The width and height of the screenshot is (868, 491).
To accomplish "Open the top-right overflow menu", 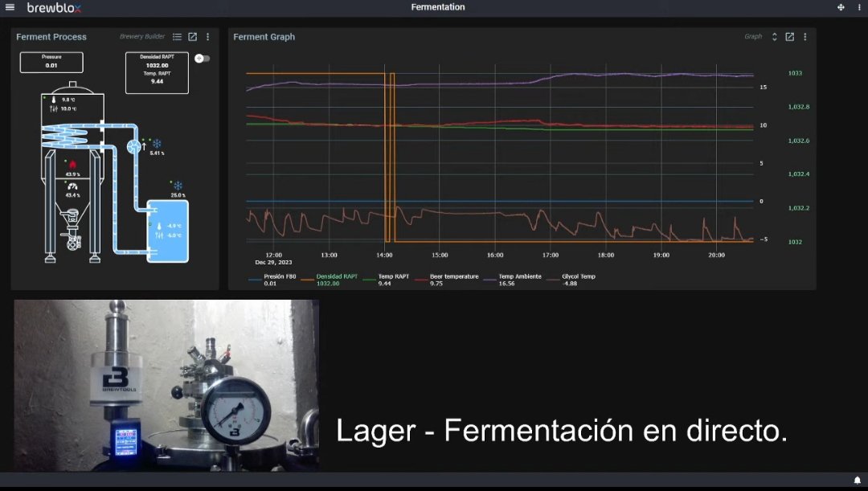I will (859, 7).
